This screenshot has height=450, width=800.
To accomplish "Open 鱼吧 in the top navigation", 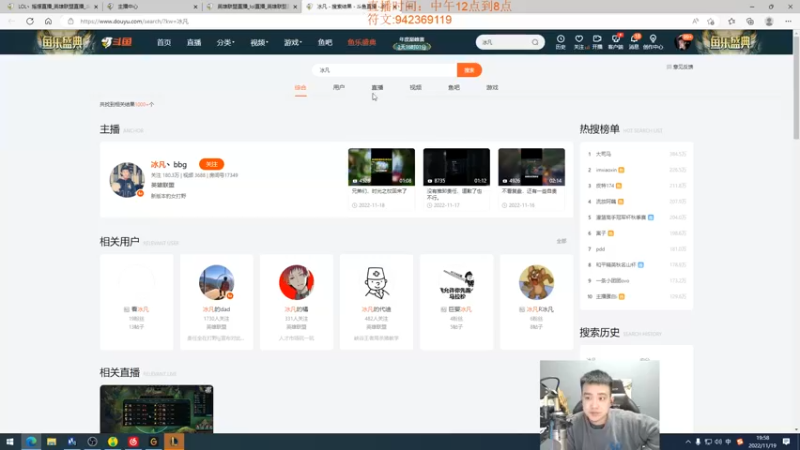I will tap(325, 43).
